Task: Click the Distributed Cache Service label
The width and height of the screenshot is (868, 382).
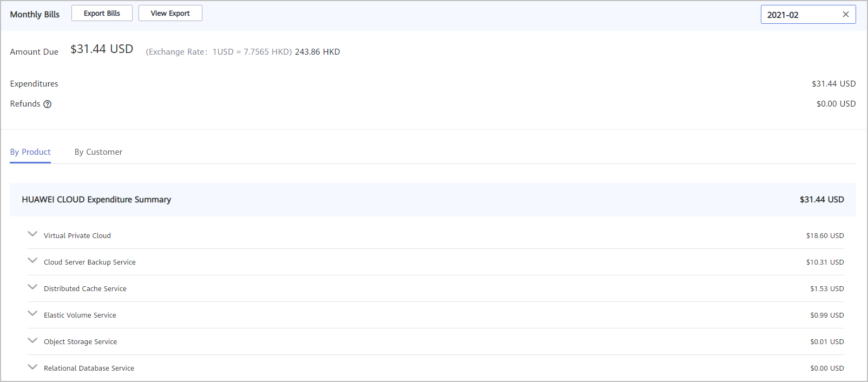Action: pos(85,289)
